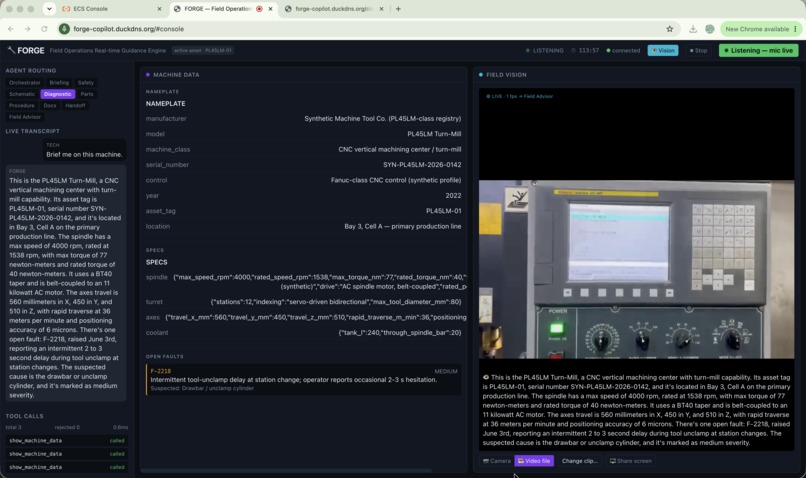The width and height of the screenshot is (806, 478).
Task: Click the turret specs row
Action: (x=303, y=302)
